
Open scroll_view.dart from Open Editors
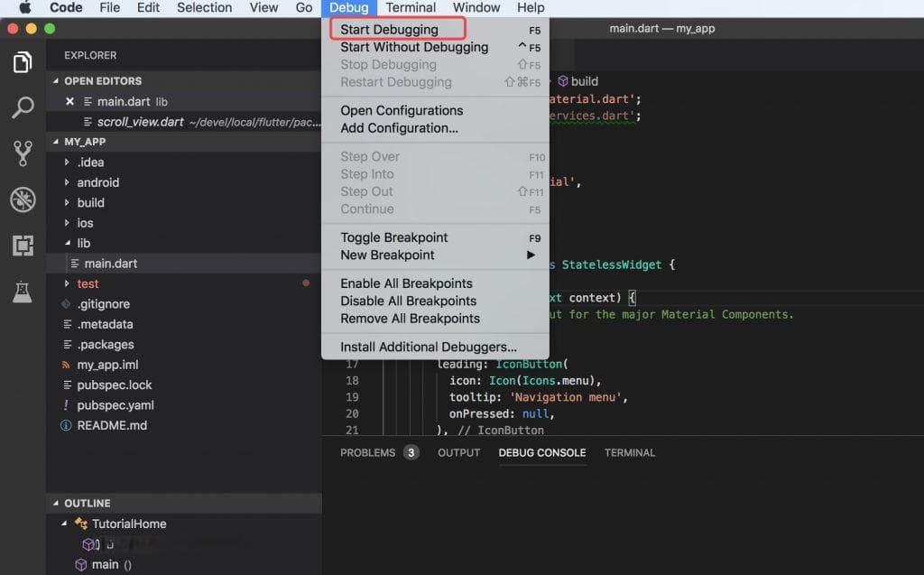pos(184,122)
